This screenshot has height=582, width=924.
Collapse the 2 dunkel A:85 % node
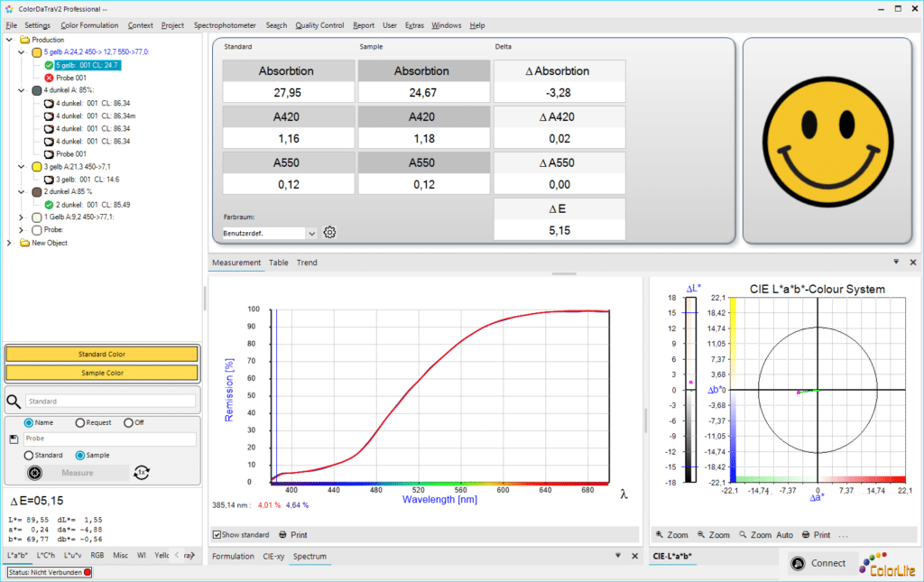[22, 192]
